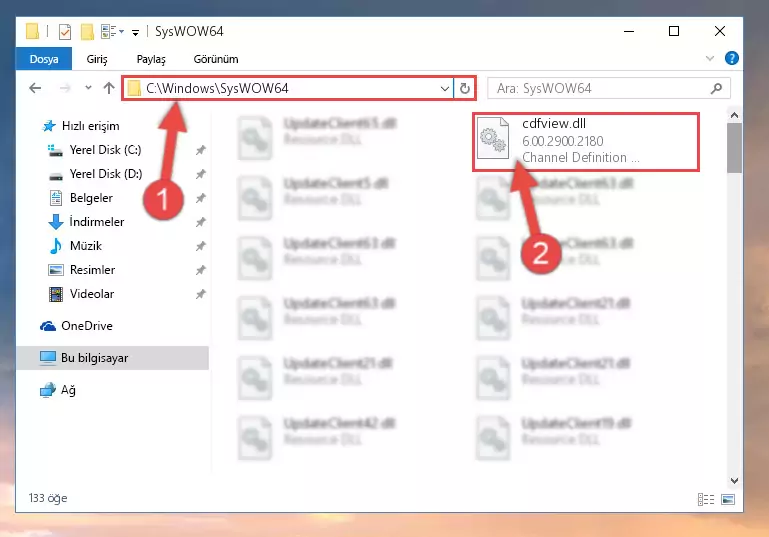
Task: Click the 133 öğe status text
Action: coord(48,498)
